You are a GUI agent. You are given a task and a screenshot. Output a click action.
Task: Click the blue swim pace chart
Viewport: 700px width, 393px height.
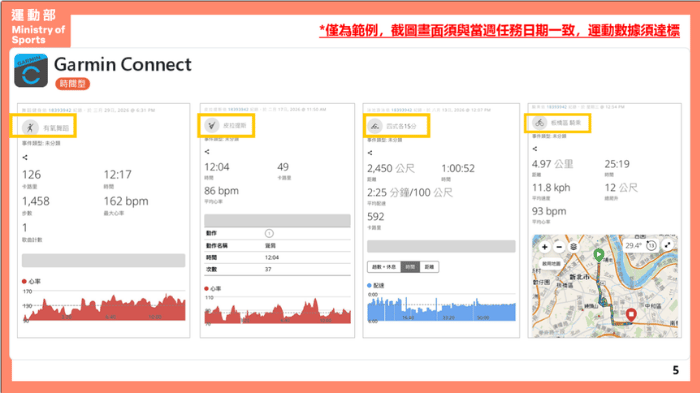pyautogui.click(x=441, y=308)
